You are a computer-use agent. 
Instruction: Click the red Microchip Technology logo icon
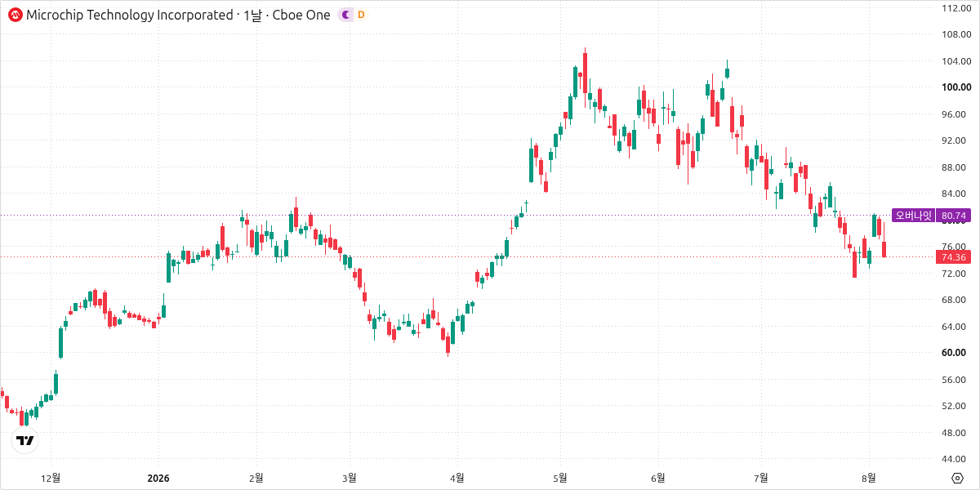pyautogui.click(x=16, y=15)
